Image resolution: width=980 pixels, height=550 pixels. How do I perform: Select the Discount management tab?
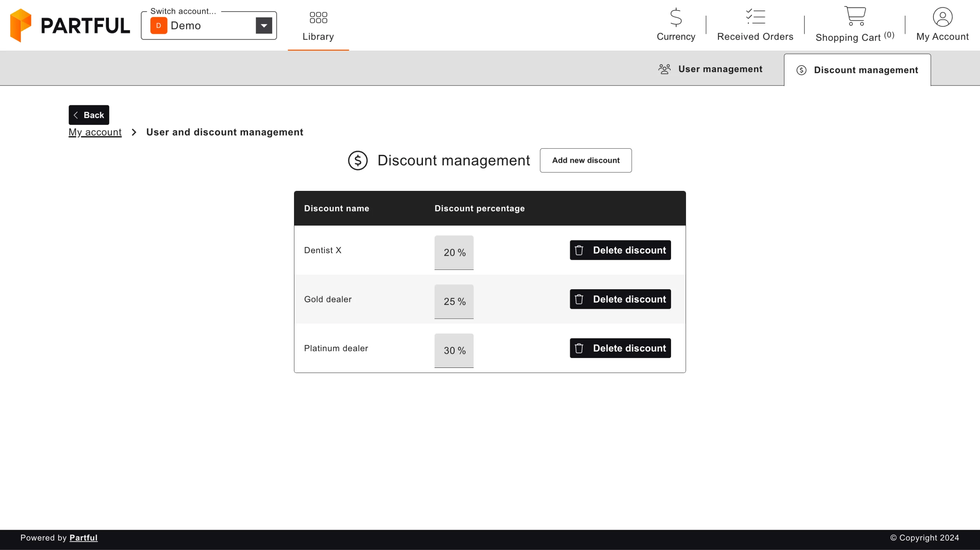[857, 70]
